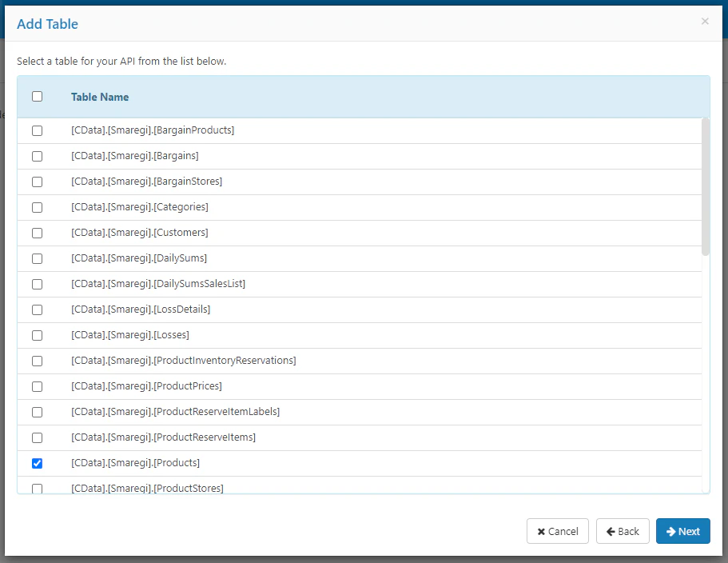Click the Table Name column header

pyautogui.click(x=100, y=97)
